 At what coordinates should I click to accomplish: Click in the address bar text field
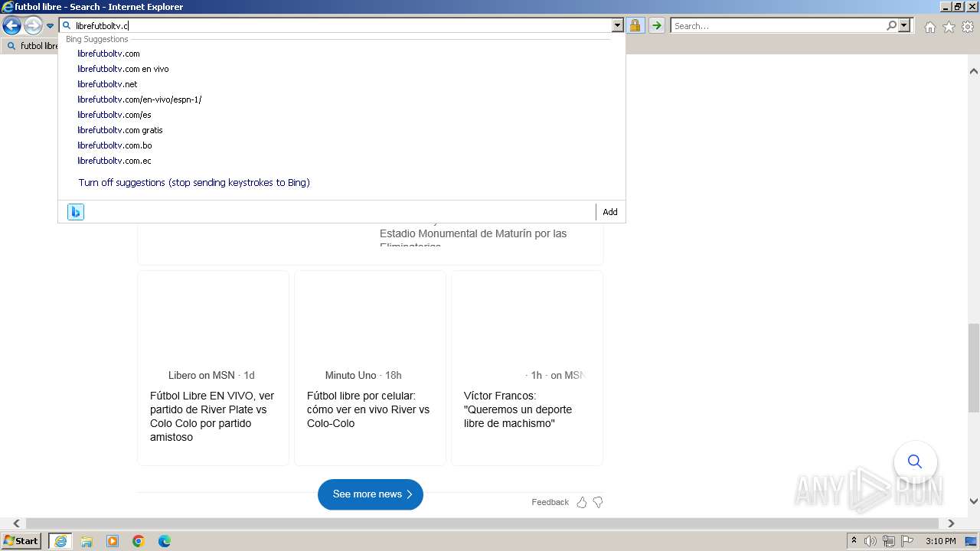click(341, 25)
